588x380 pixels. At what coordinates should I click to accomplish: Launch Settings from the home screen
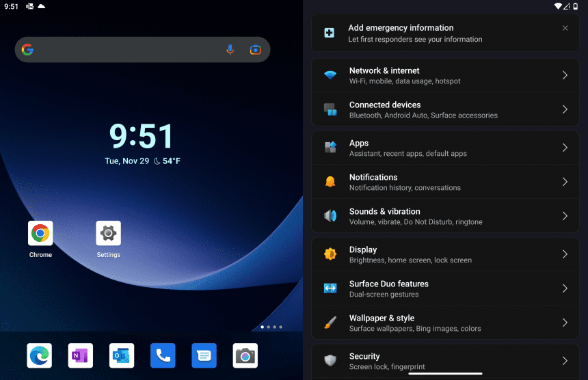(x=109, y=233)
